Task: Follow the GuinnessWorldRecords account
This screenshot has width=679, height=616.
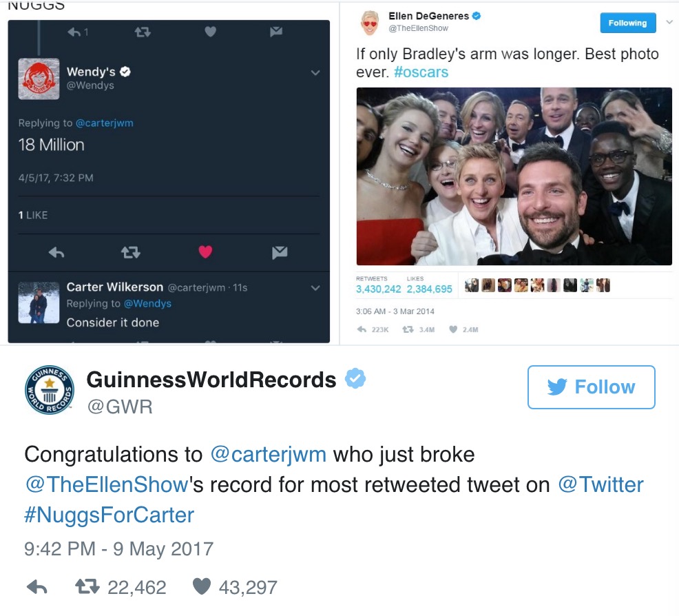Action: 591,387
